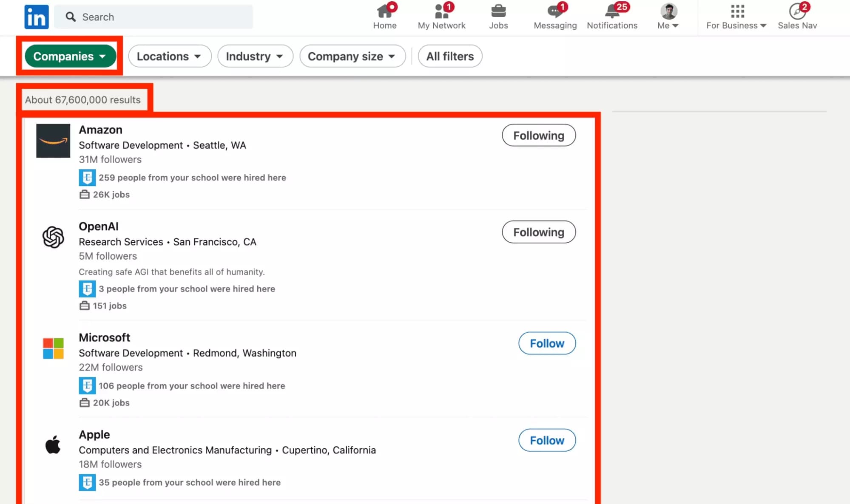Viewport: 850px width, 504px height.
Task: Open Sales Nav icon
Action: (x=796, y=13)
